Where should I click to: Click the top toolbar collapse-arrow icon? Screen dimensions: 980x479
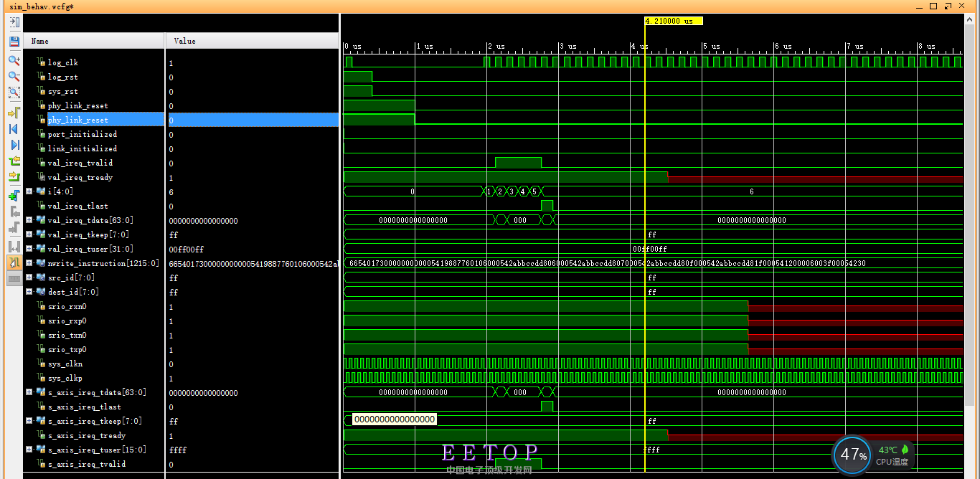click(14, 22)
